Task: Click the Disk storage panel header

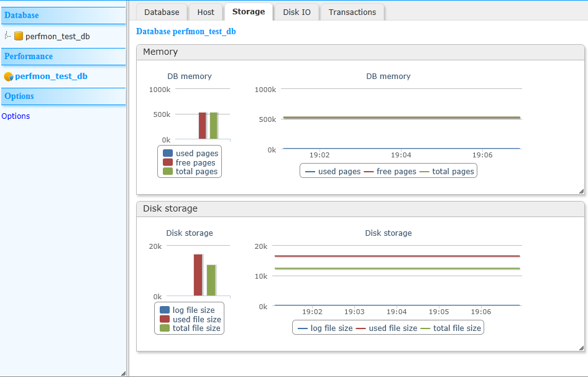Action: click(361, 209)
